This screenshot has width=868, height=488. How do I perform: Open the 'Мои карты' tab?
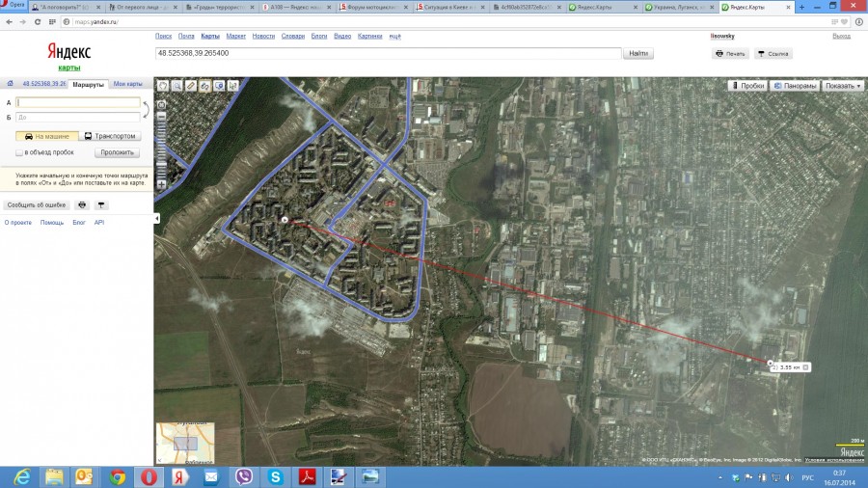pos(127,84)
